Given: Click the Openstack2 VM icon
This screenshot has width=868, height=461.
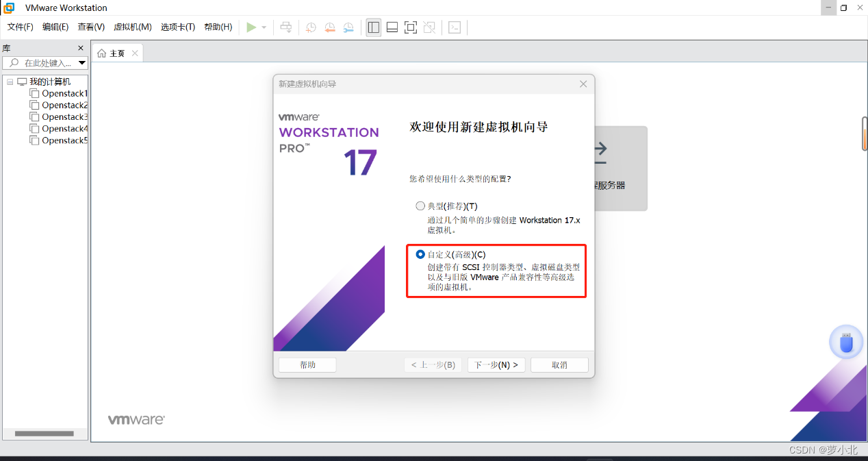Looking at the screenshot, I should click(x=34, y=105).
